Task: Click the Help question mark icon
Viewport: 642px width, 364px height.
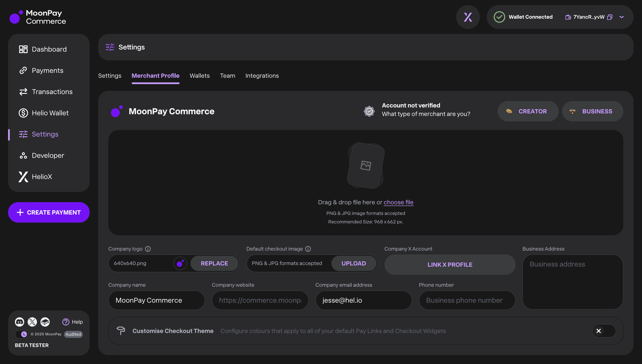Action: (x=66, y=322)
